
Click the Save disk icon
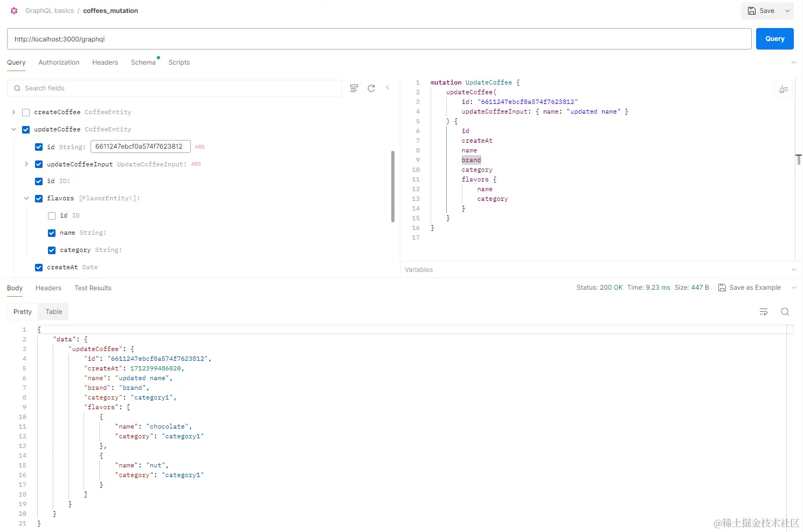[751, 11]
